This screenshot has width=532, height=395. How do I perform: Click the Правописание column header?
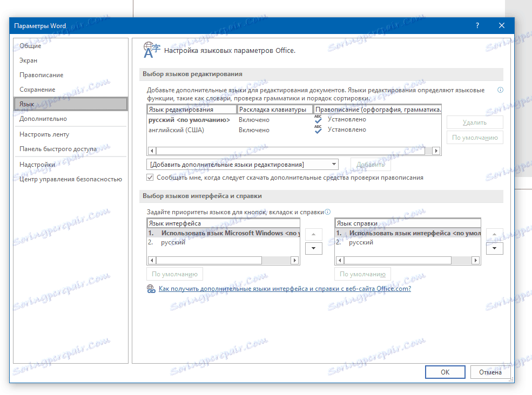pyautogui.click(x=378, y=110)
